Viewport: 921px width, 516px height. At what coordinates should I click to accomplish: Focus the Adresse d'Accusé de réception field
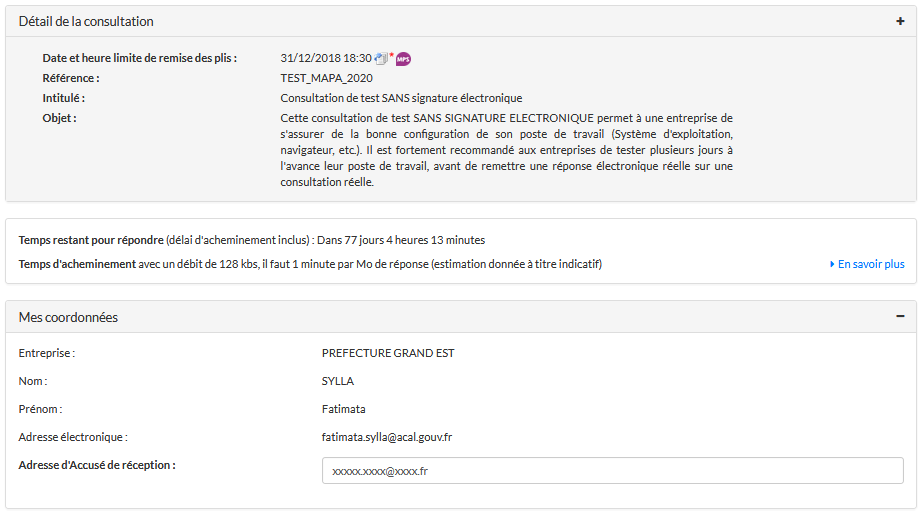pyautogui.click(x=613, y=471)
